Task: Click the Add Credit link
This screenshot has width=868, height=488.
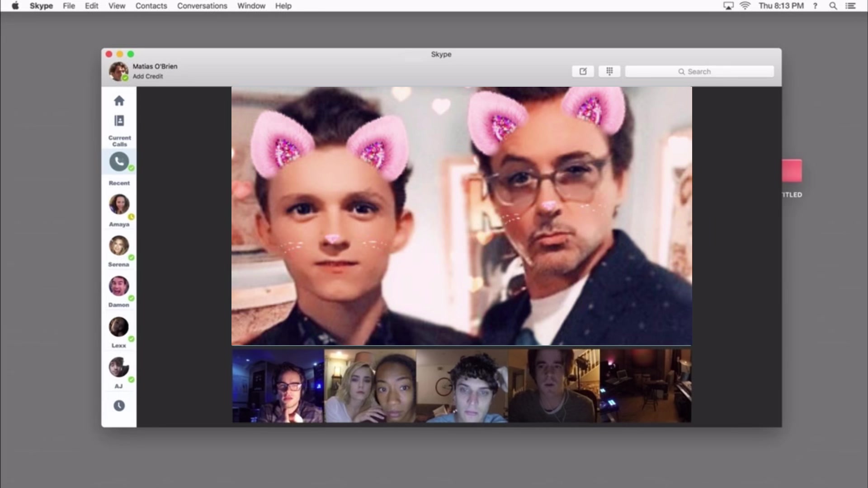Action: click(x=148, y=76)
